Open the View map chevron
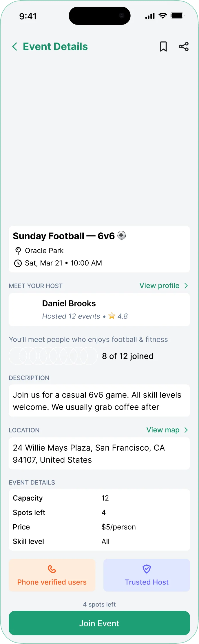Screen dimensions: 199x644 point(186,430)
